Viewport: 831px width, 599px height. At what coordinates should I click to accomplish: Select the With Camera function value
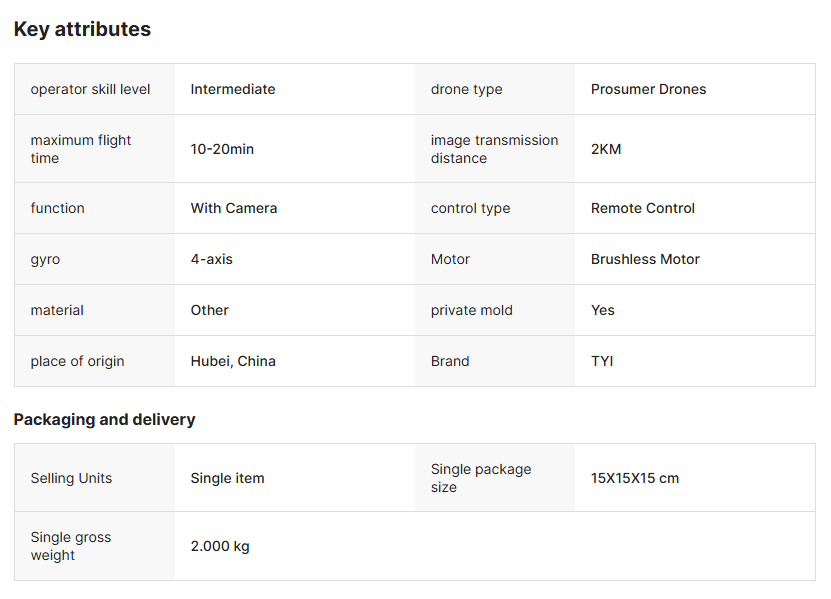click(234, 208)
